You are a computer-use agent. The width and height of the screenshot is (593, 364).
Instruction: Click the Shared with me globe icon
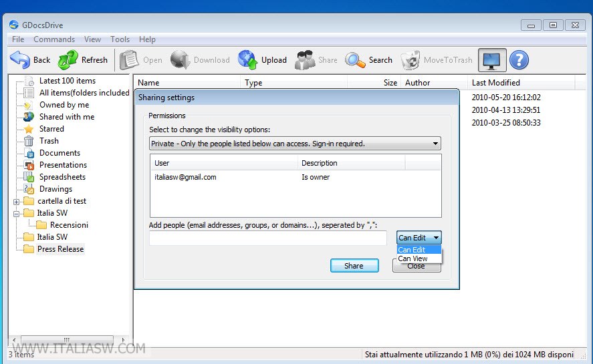click(29, 117)
